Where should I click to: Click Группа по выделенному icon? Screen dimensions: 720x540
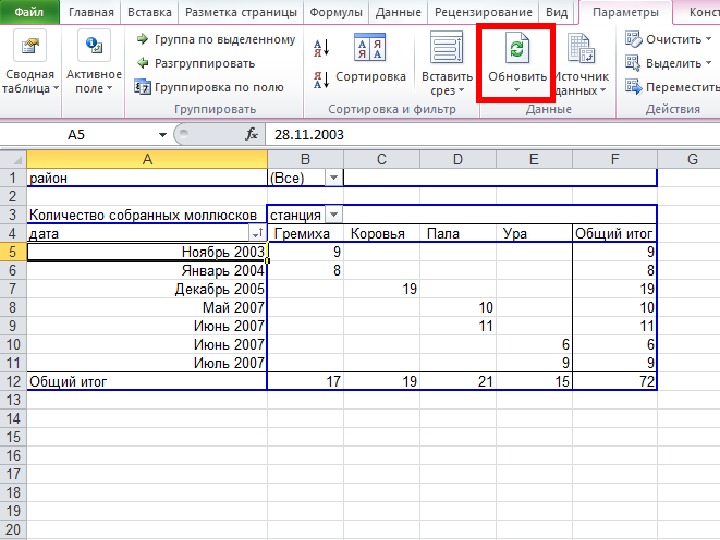(x=143, y=40)
